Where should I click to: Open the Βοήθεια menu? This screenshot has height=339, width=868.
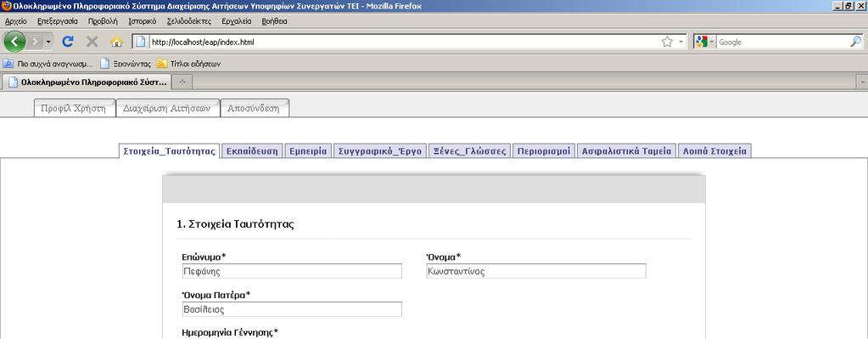coord(275,21)
